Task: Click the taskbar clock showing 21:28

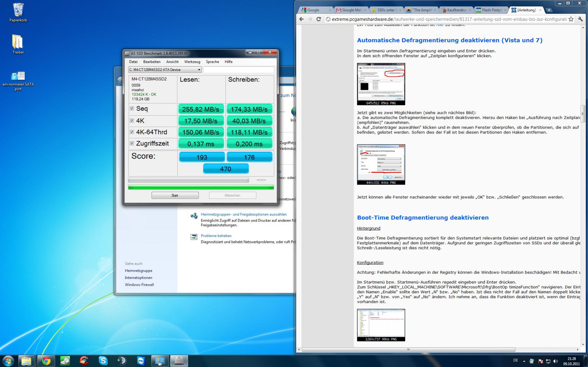Action: [x=571, y=361]
